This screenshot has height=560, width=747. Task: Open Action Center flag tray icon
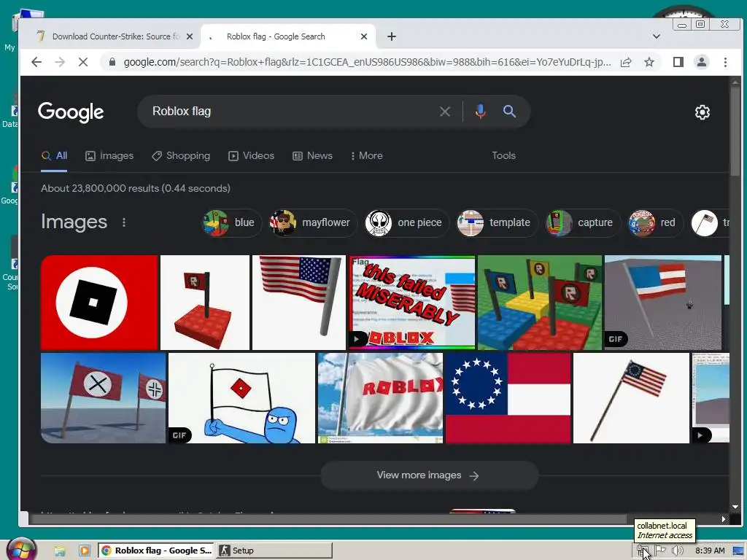(x=659, y=551)
